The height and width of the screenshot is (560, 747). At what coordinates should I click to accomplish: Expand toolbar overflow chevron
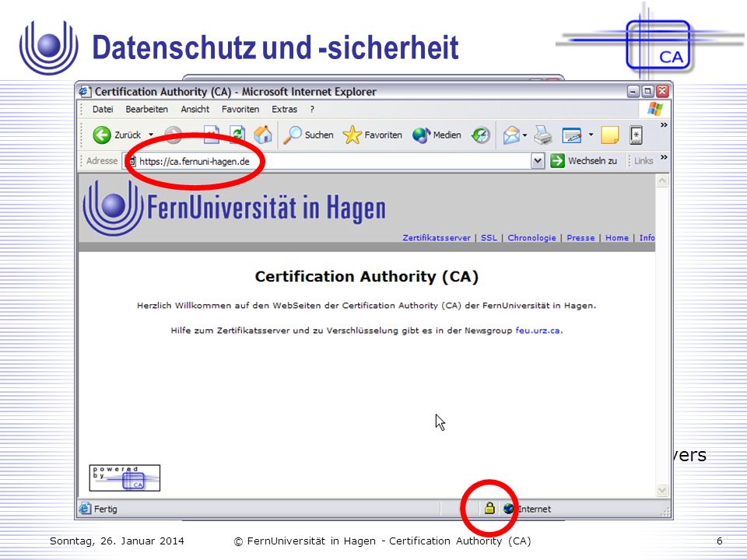664,124
